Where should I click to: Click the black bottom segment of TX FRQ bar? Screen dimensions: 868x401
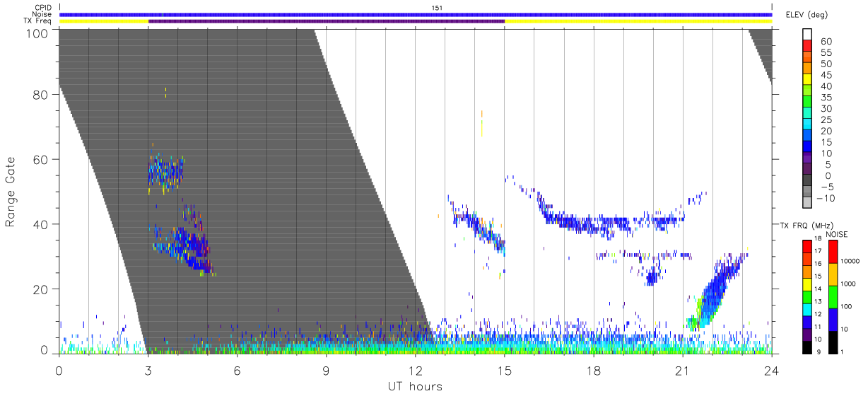[x=808, y=346]
